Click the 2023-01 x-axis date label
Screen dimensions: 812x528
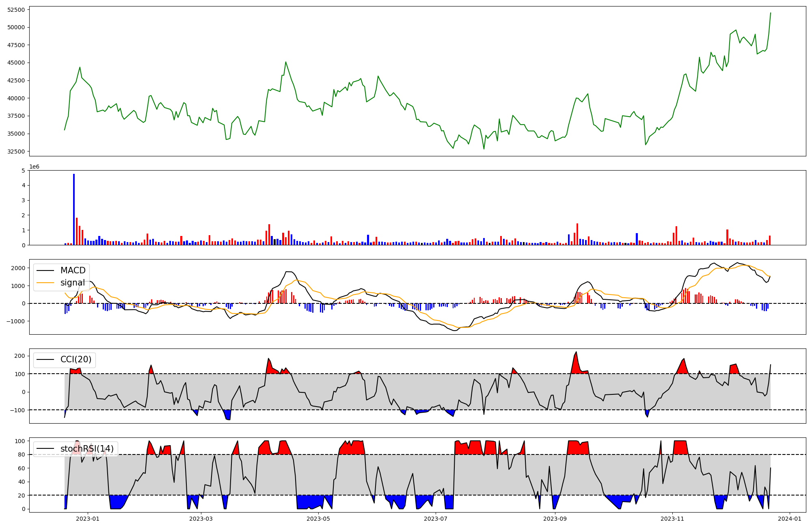click(x=88, y=519)
